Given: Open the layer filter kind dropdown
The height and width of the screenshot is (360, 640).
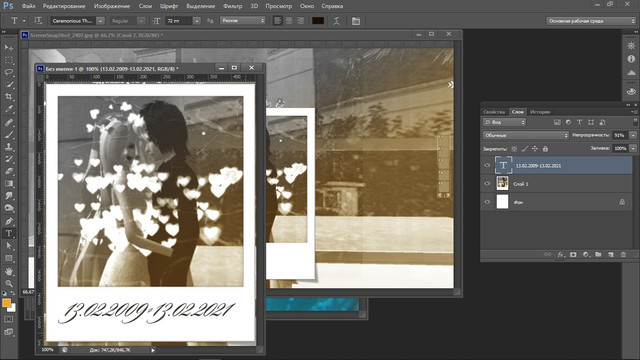Looking at the screenshot, I should tap(504, 122).
